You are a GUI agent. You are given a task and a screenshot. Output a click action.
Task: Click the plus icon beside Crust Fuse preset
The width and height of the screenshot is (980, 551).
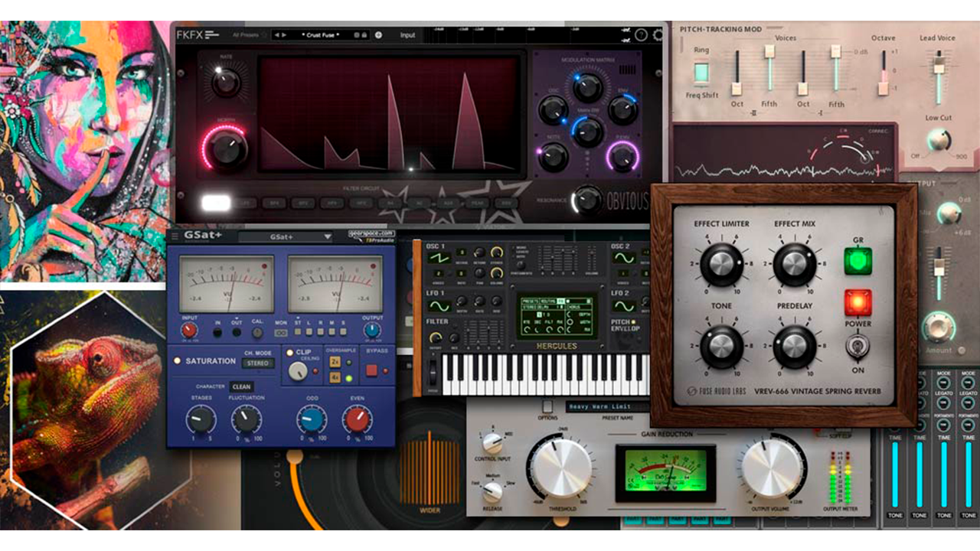pos(378,35)
